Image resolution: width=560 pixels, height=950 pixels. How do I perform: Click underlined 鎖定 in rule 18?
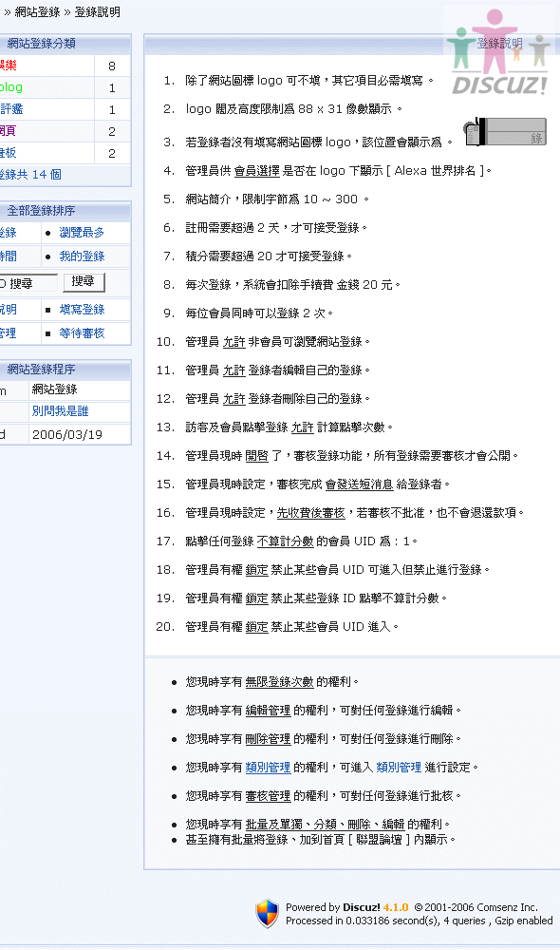256,569
